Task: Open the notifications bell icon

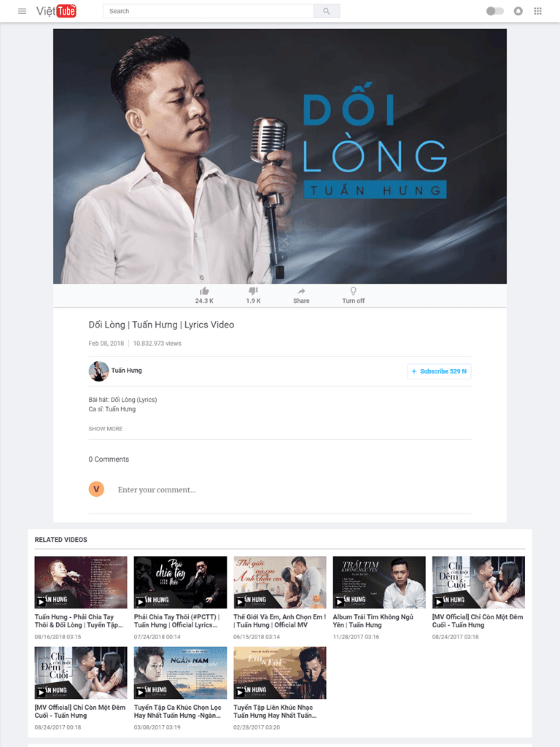Action: coord(518,11)
